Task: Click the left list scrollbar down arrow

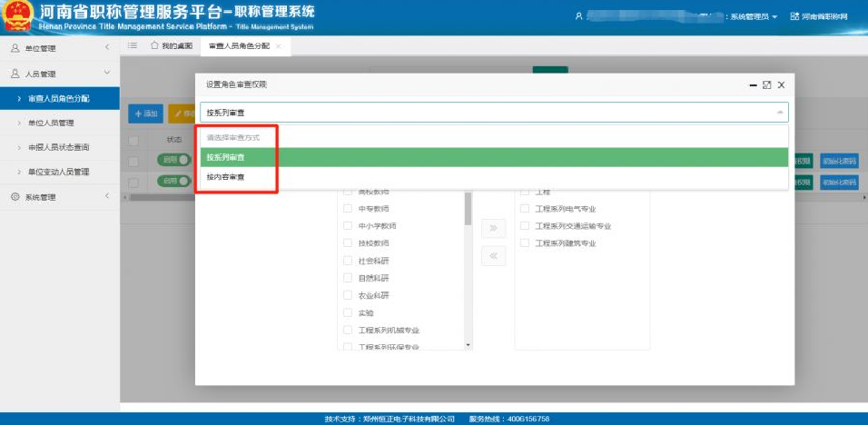Action: click(x=469, y=345)
